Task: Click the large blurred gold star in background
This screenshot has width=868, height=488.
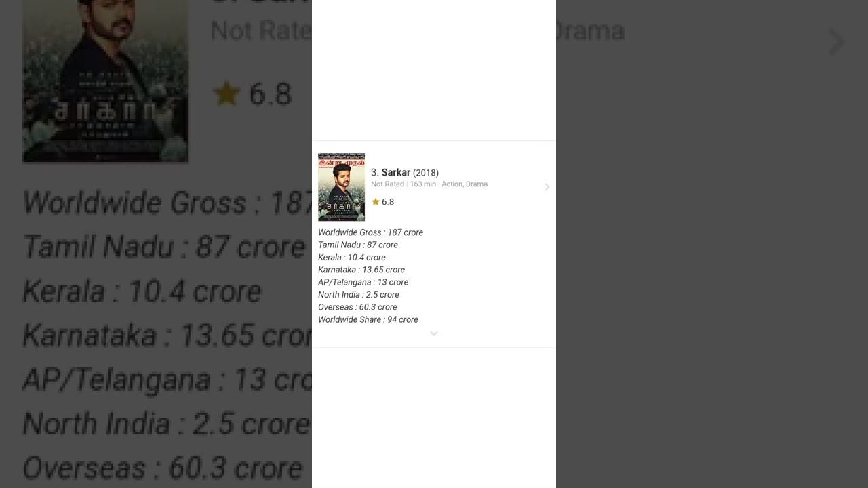Action: [x=226, y=94]
